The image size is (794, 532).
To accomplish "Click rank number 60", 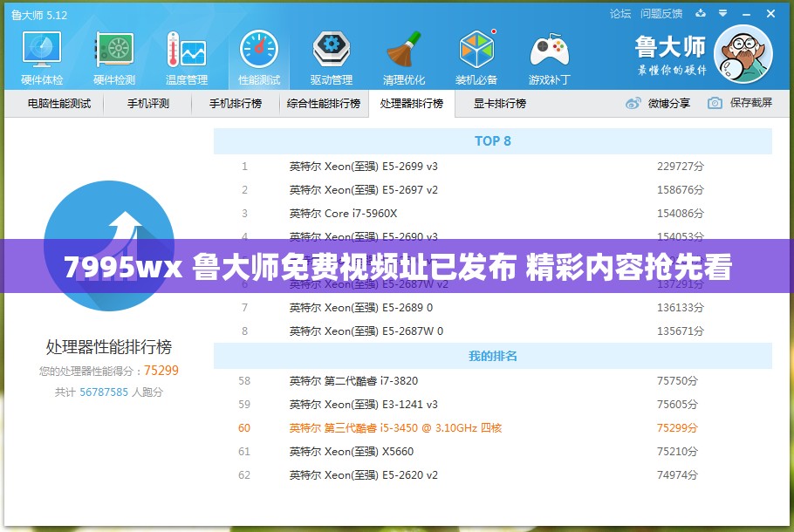I will click(x=244, y=427).
